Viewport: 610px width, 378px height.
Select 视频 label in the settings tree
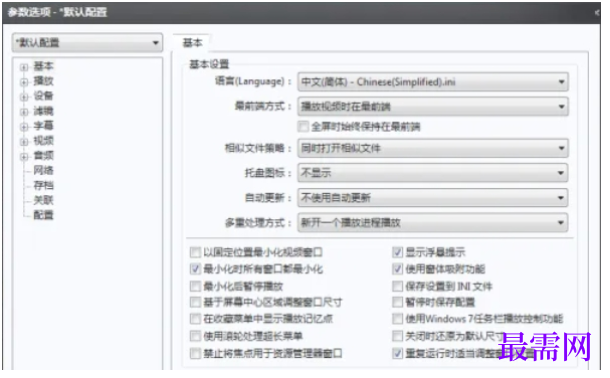click(43, 140)
